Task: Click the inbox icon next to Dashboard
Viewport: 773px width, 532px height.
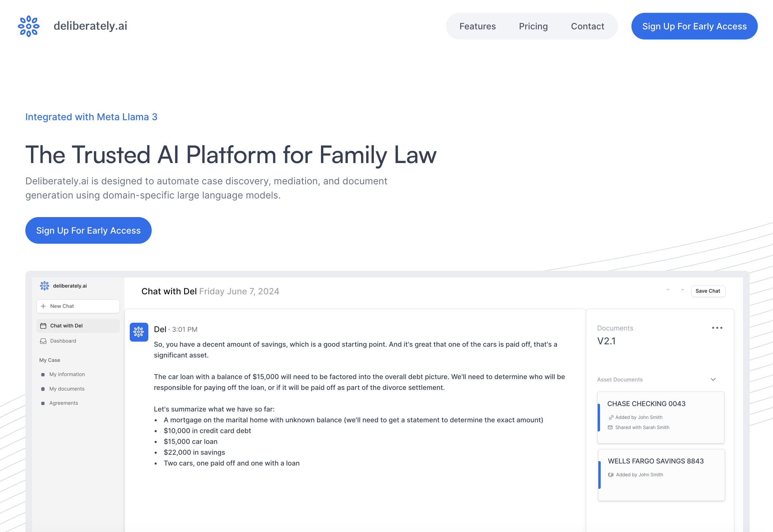Action: tap(43, 341)
